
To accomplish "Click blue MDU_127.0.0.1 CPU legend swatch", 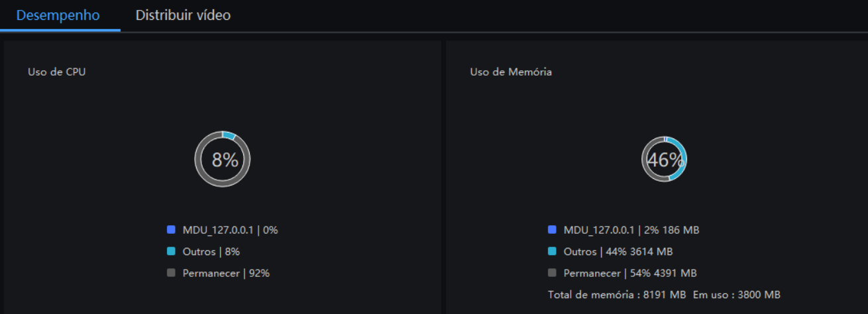I will pos(171,230).
